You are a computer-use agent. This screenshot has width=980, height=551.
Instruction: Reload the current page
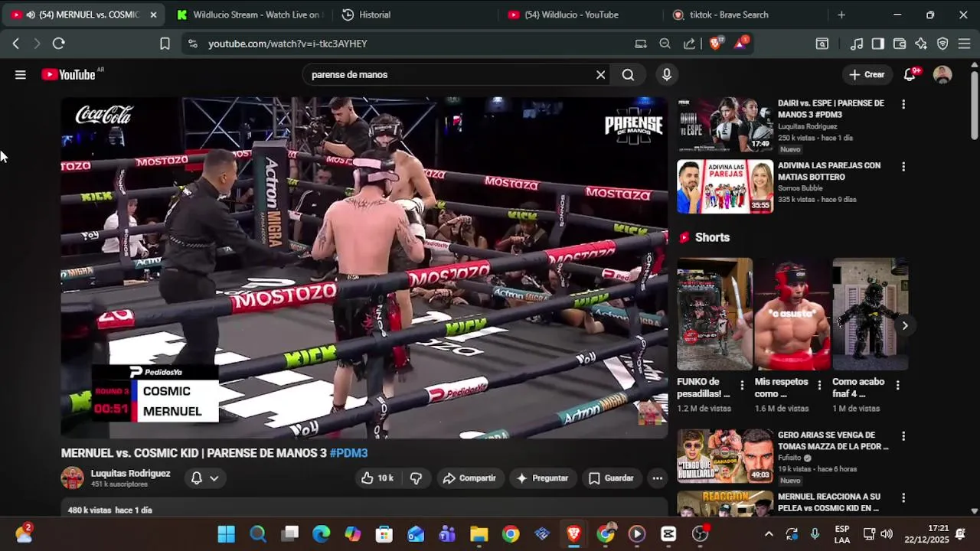[x=58, y=44]
